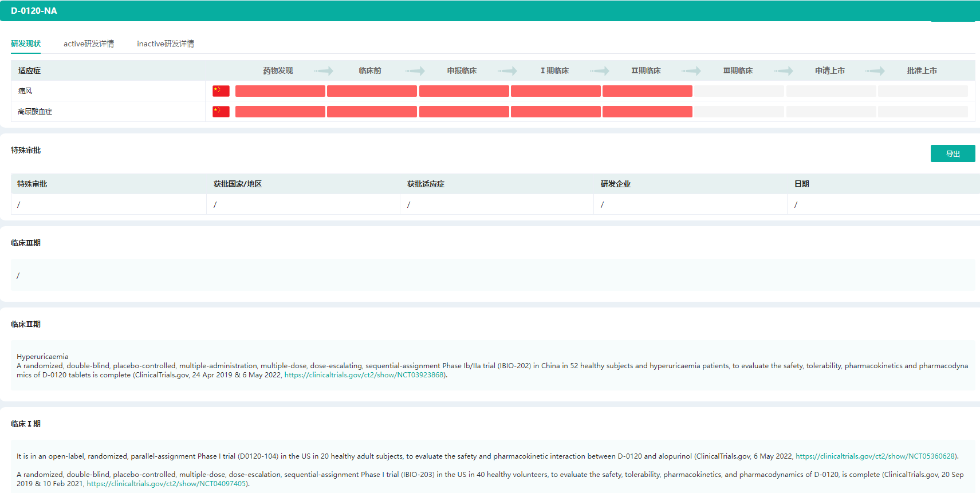The image size is (980, 493).
Task: Click the China flag icon in 痛风 row
Action: (x=221, y=91)
